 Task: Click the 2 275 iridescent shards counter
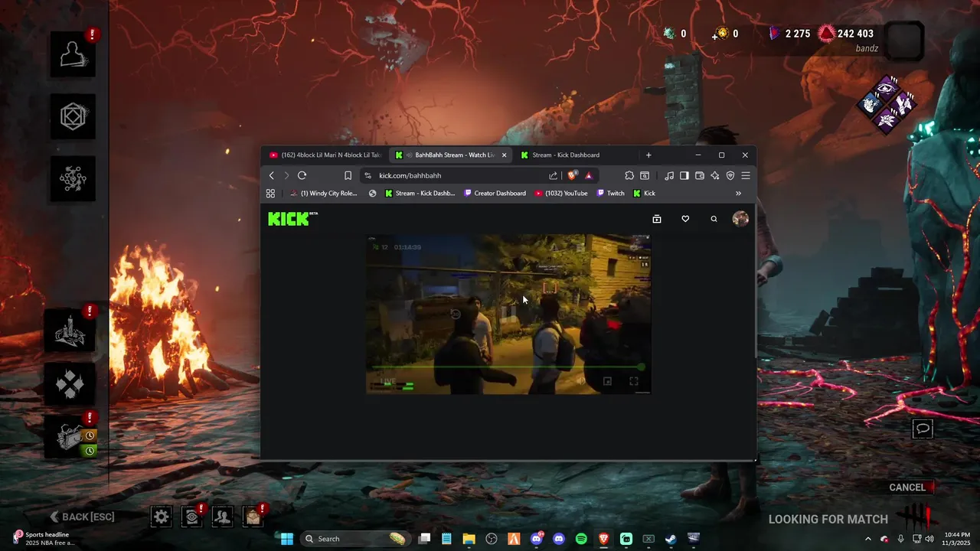pyautogui.click(x=789, y=34)
